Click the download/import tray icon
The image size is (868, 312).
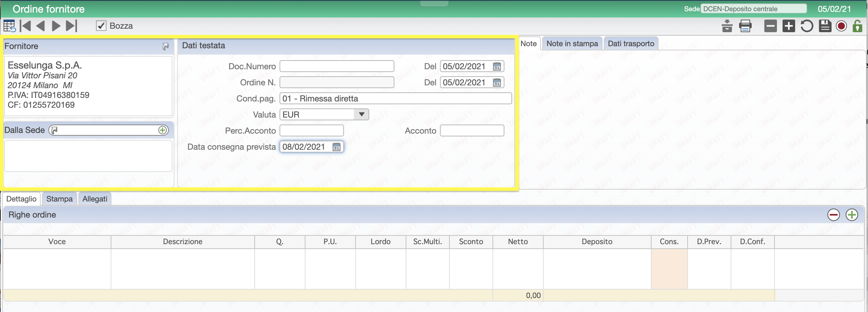point(727,26)
